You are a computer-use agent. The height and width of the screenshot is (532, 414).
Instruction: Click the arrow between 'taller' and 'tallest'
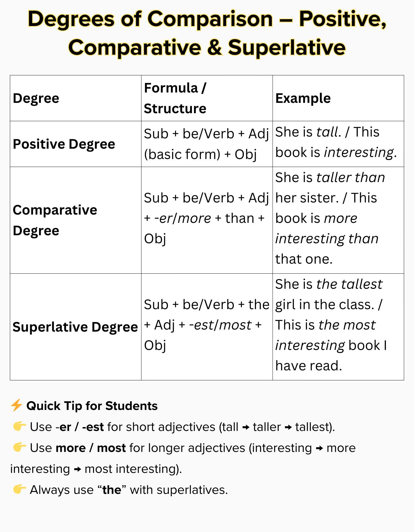tap(288, 427)
